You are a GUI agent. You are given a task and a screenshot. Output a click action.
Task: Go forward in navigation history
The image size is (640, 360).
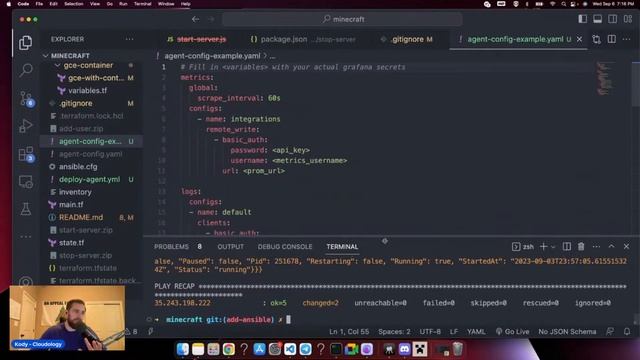tap(211, 19)
